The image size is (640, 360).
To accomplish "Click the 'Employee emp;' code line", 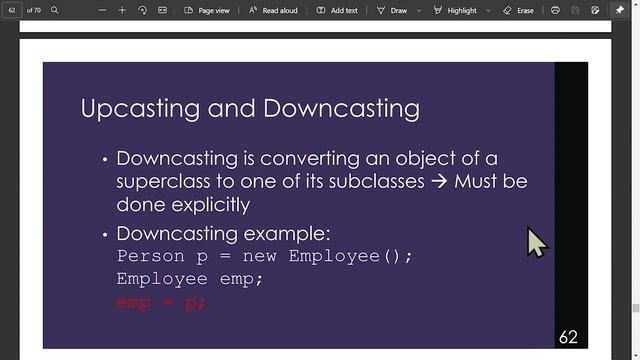I will point(189,279).
